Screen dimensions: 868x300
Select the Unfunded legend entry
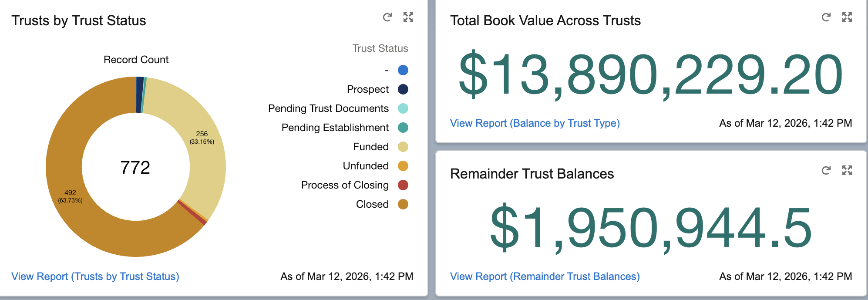tap(366, 166)
